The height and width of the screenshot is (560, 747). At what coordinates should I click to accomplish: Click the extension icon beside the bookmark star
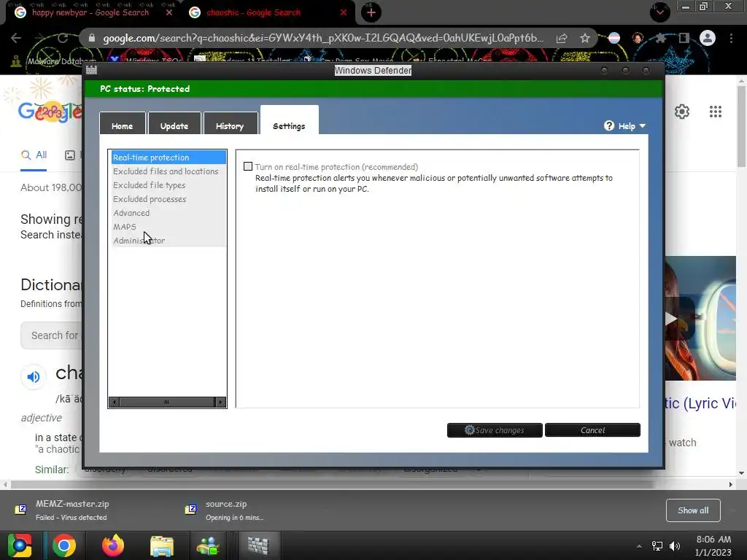614,38
